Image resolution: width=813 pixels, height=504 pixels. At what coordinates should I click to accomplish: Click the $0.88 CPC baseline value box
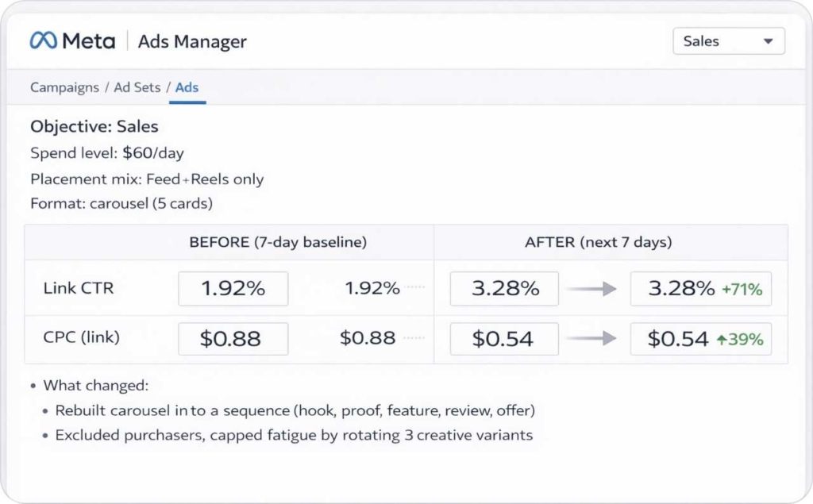coord(232,339)
